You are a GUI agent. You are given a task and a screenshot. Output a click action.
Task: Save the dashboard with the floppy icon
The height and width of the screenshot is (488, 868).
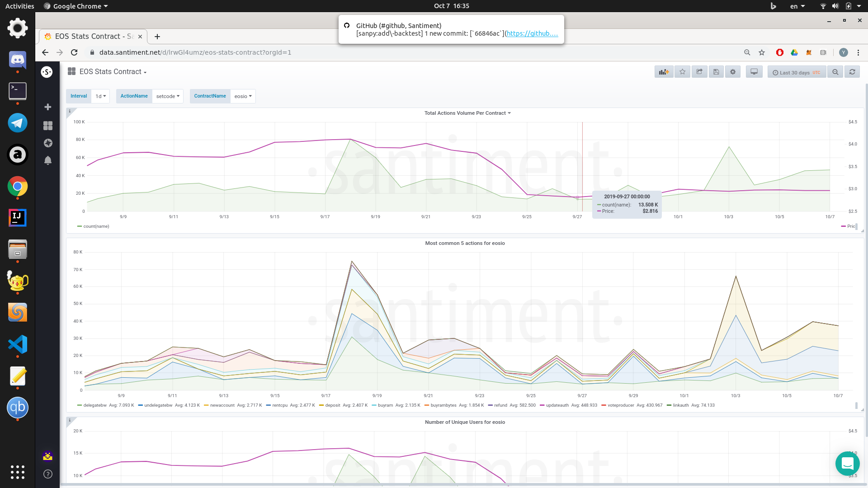716,72
